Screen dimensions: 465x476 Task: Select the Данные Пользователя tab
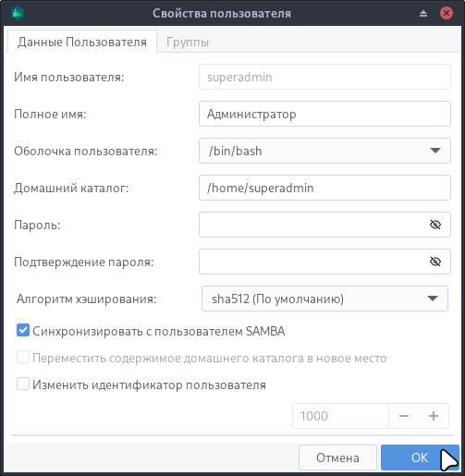pyautogui.click(x=82, y=42)
